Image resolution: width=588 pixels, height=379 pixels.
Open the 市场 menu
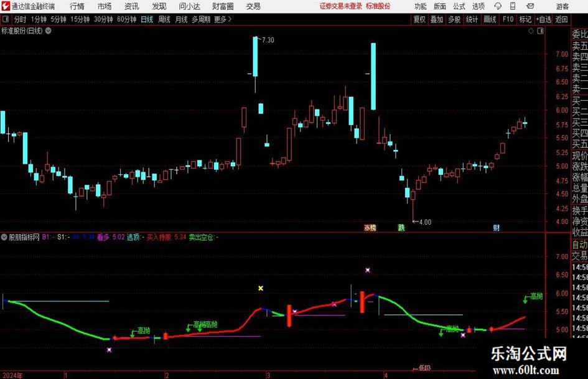[105, 6]
